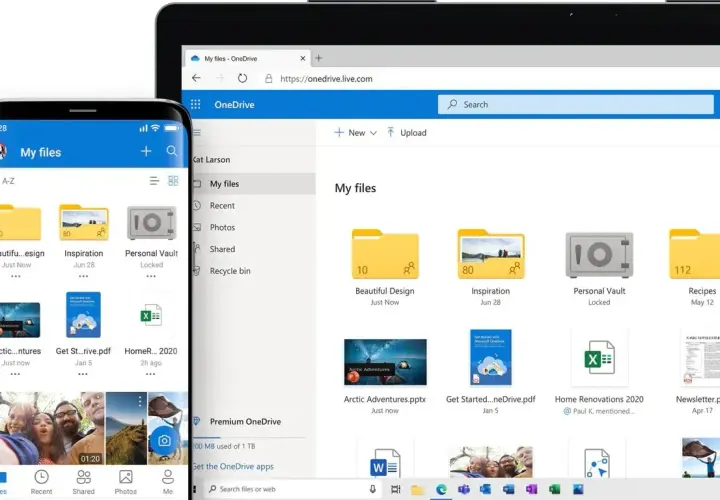720x500 pixels.
Task: Open the Personal Vault safe on laptop
Action: tap(599, 255)
